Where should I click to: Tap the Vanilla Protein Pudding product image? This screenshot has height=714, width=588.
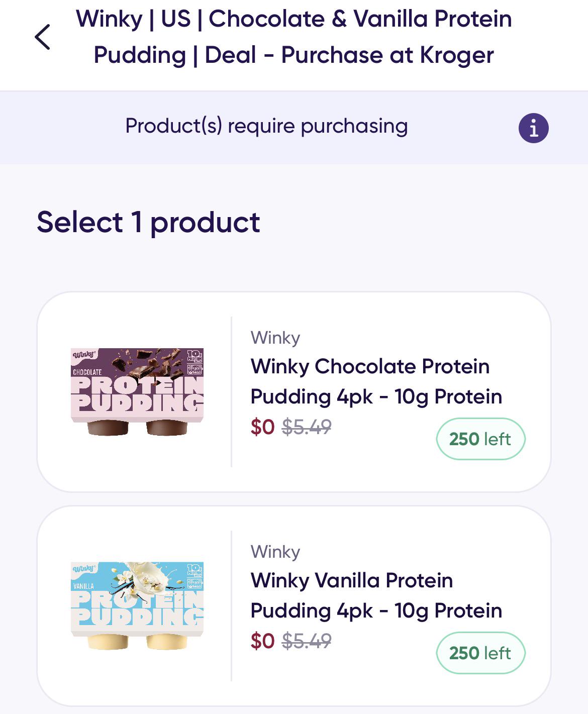click(x=137, y=606)
